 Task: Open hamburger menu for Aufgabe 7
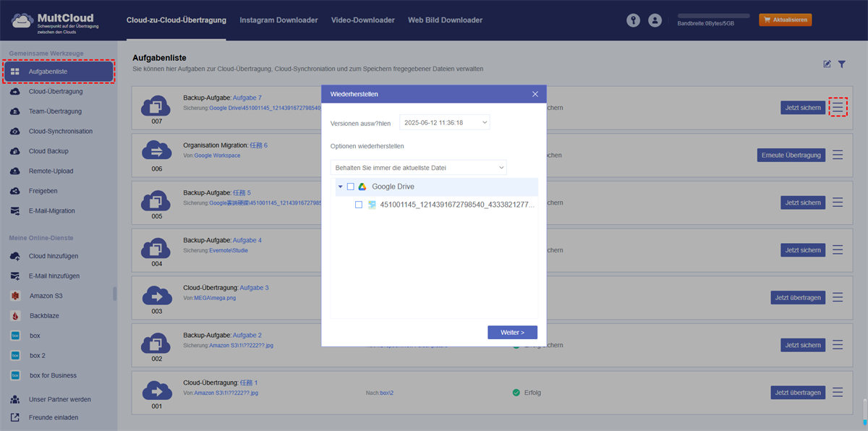[838, 108]
